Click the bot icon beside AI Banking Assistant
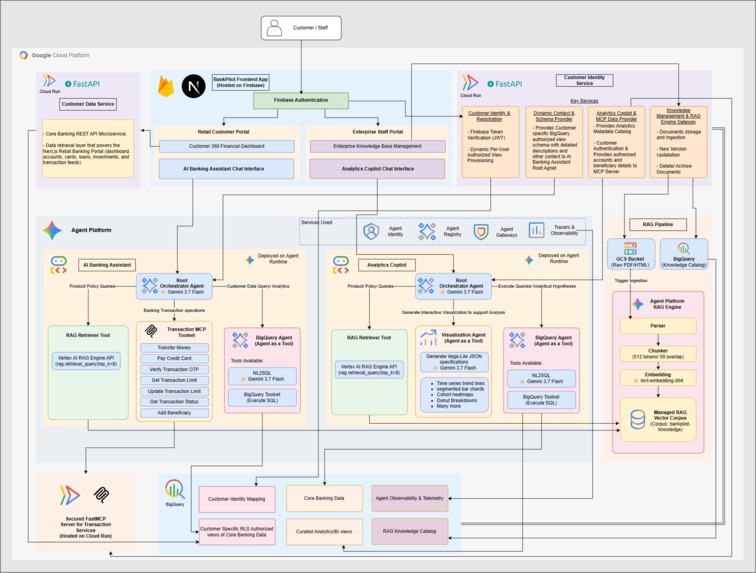 point(58,265)
